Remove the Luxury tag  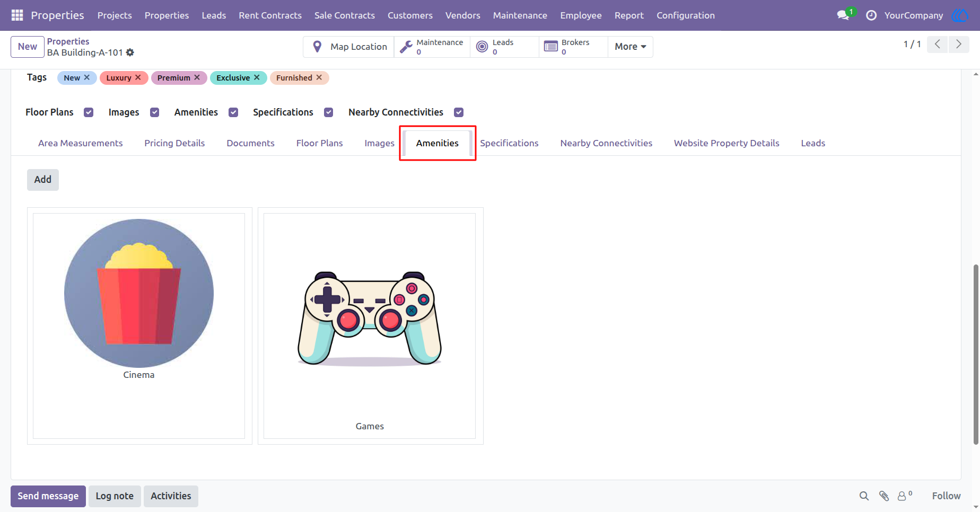(138, 77)
